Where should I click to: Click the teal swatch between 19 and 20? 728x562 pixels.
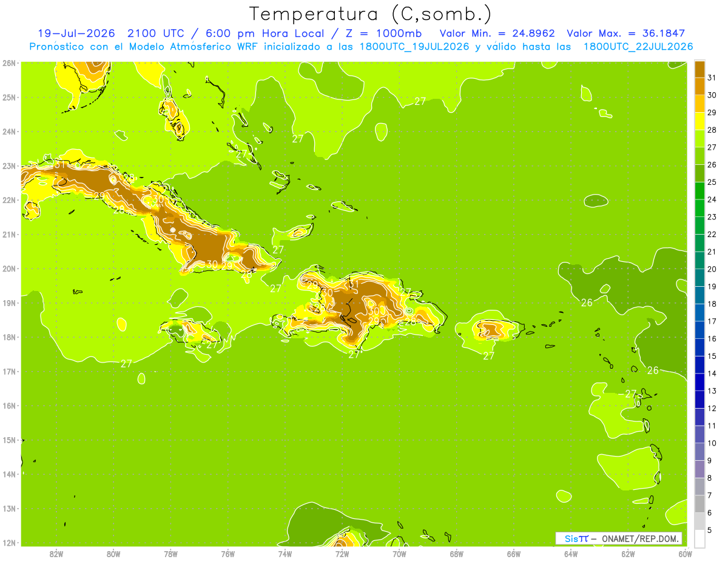699,278
